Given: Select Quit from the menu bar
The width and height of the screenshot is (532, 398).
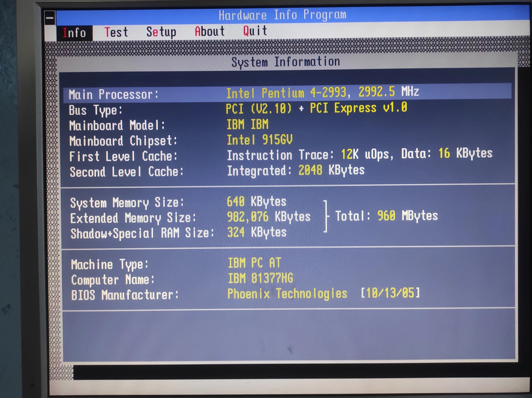Looking at the screenshot, I should tap(255, 31).
